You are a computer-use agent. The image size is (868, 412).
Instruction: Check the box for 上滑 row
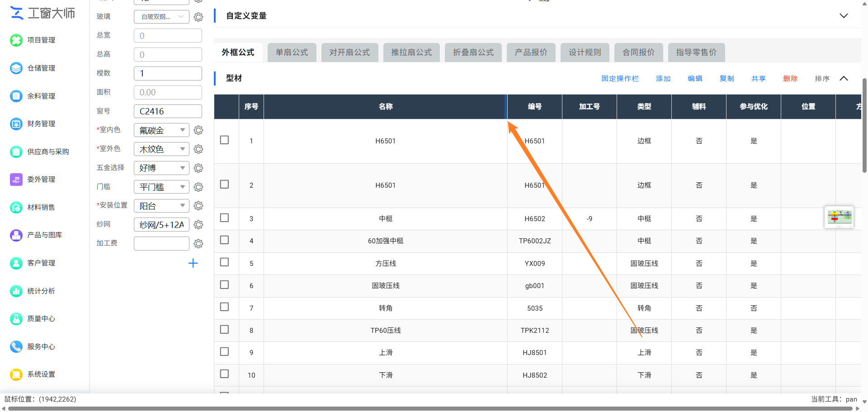tap(224, 352)
